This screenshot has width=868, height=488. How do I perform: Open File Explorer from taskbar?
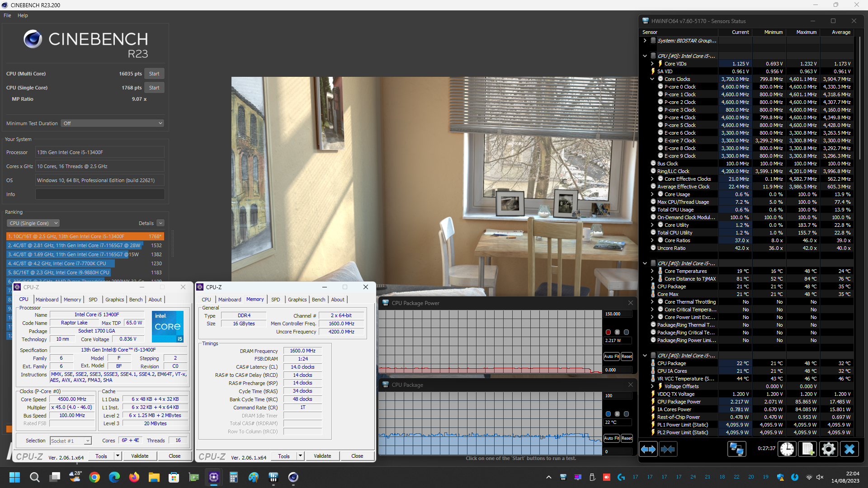(x=154, y=477)
